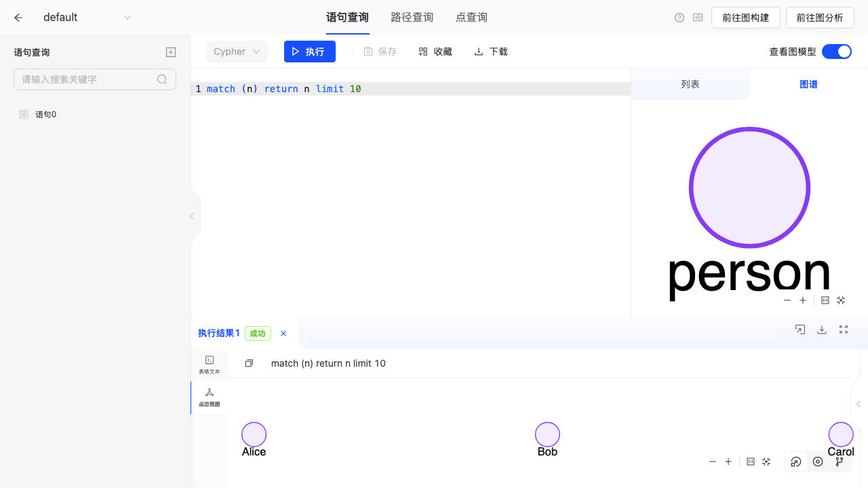Switch to the 语句查询 tab
Image resolution: width=868 pixels, height=488 pixels.
[x=347, y=18]
